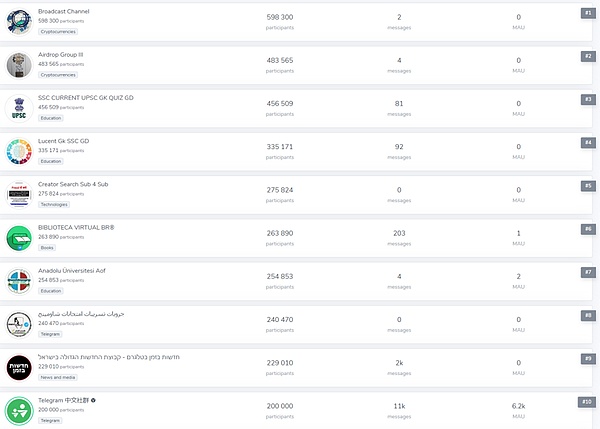Screen dimensions: 600x429
Task: Select the Education tag under Lucent Gk
Action: (51, 161)
